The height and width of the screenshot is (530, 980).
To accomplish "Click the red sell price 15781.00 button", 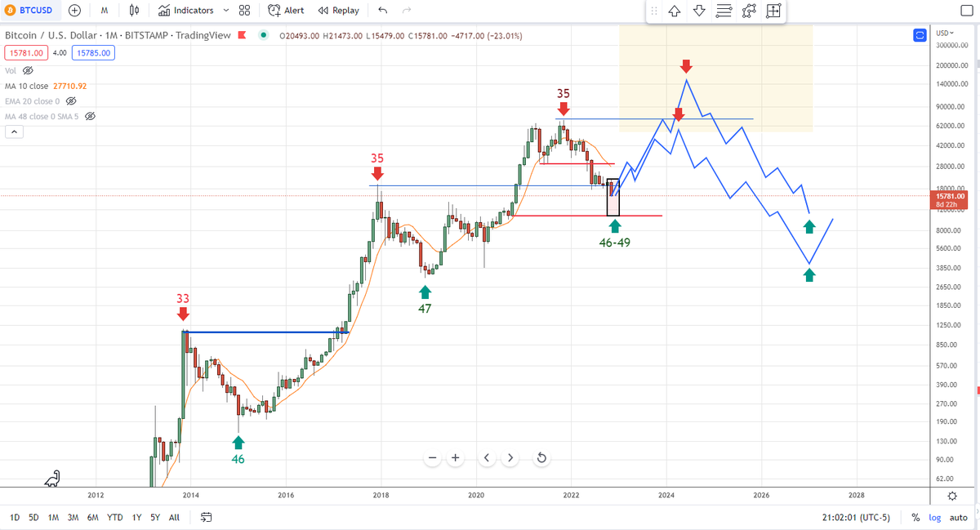I will pyautogui.click(x=25, y=53).
